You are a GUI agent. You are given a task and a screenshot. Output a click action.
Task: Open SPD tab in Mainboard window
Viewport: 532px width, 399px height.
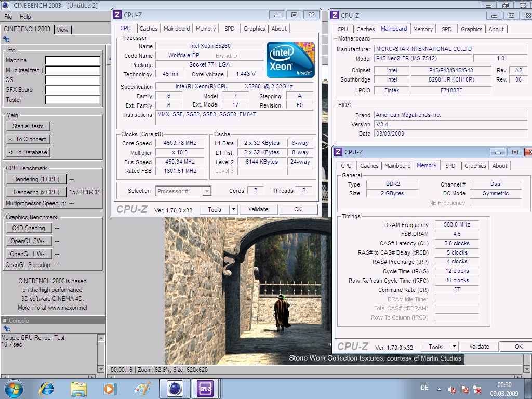point(446,29)
